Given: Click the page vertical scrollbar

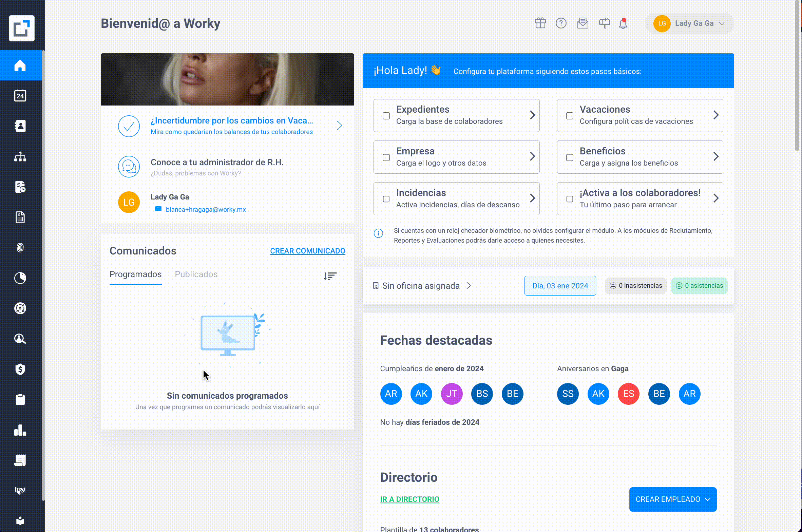Looking at the screenshot, I should 797,76.
